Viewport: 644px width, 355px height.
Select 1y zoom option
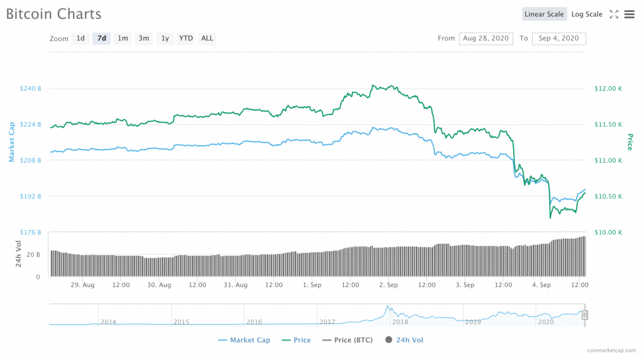[165, 38]
